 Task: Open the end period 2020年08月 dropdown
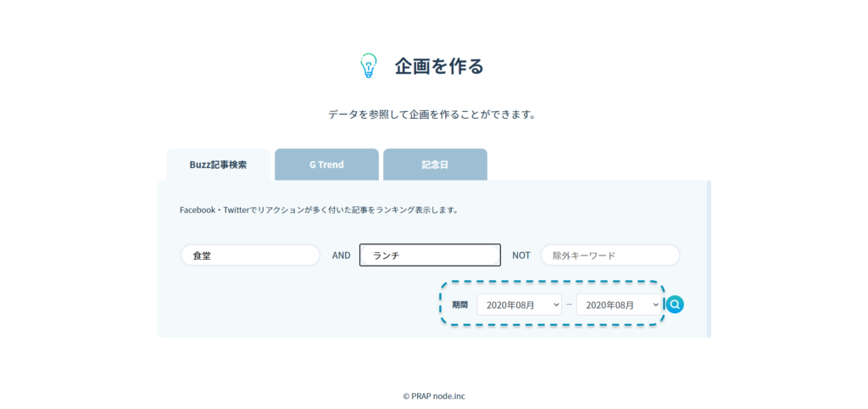(618, 305)
